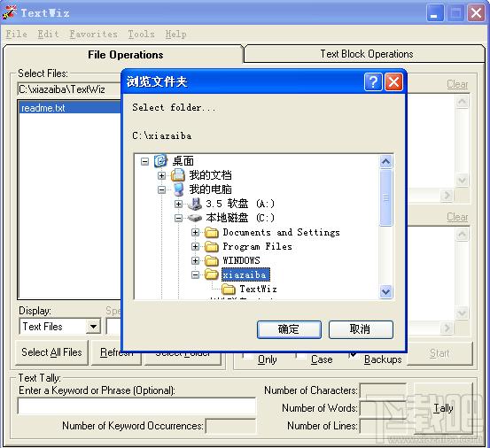Select 本地磁盘 (C:) entry
490x448 pixels.
click(x=240, y=218)
